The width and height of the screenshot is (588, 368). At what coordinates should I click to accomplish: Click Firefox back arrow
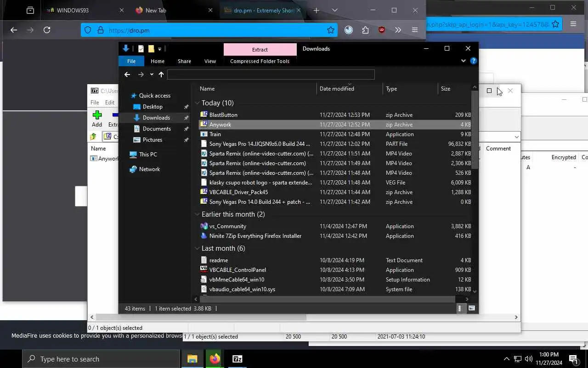(14, 30)
